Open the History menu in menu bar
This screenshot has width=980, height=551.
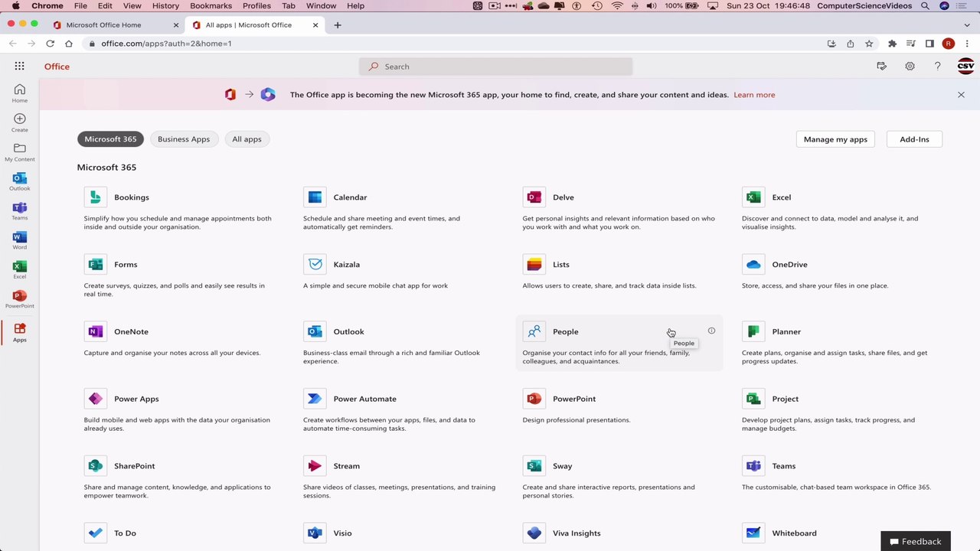pyautogui.click(x=165, y=5)
